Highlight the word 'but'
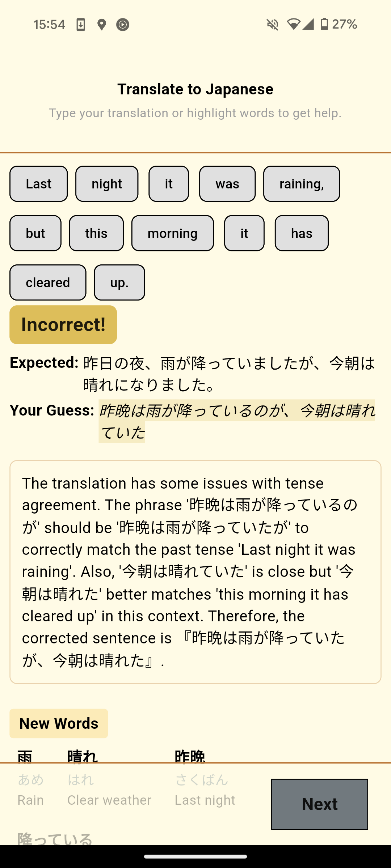Screen dimensions: 391x868 (x=35, y=233)
